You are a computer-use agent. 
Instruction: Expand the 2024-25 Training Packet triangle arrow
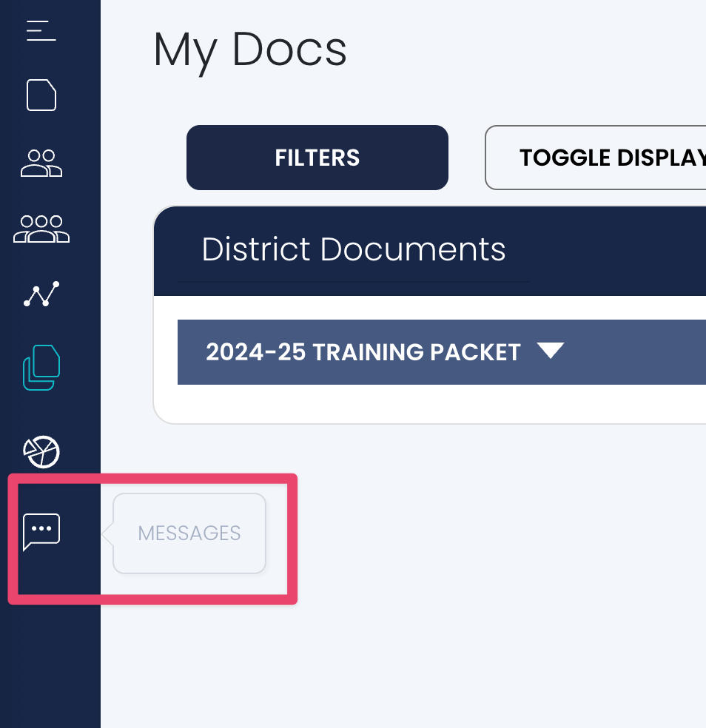(551, 351)
